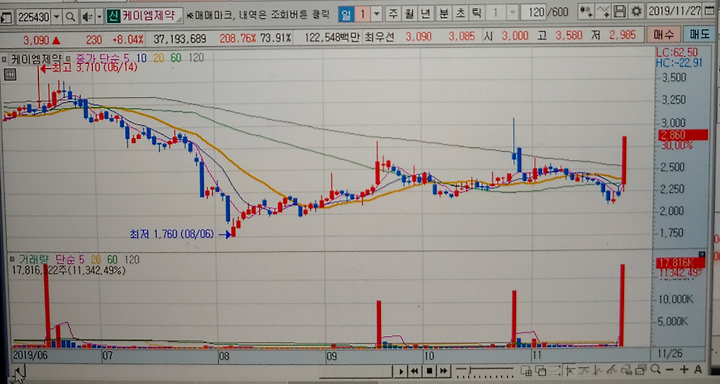
Task: Open the greyed tick interval dropdown
Action: [512, 13]
